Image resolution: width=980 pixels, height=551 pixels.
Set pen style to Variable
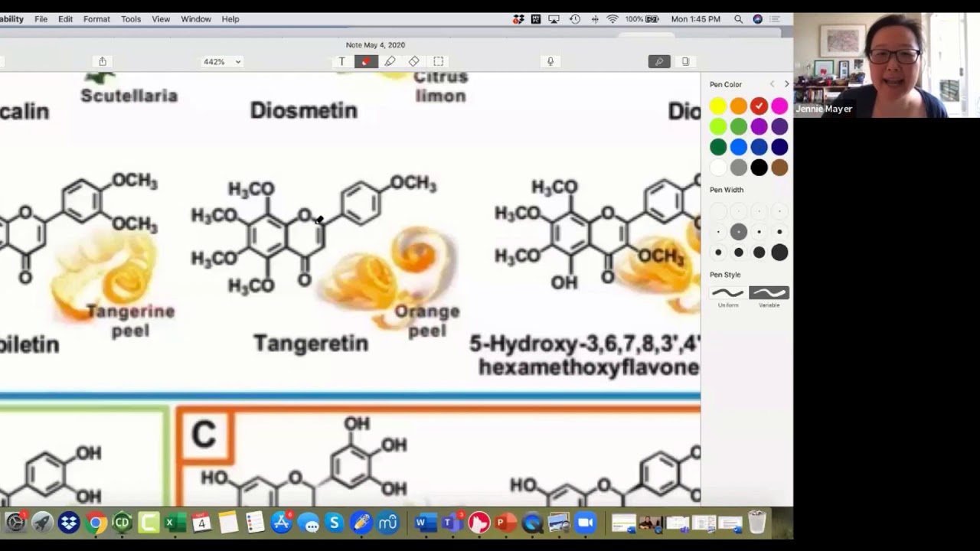[x=769, y=292]
